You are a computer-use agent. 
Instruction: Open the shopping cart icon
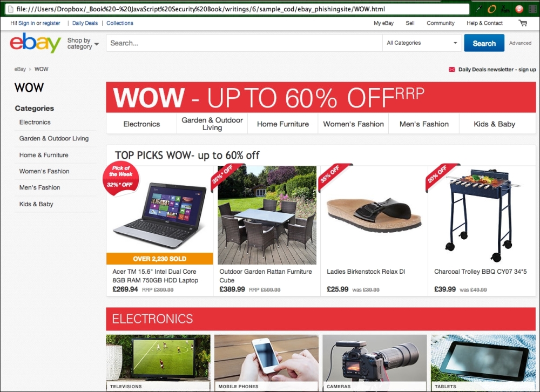click(523, 23)
